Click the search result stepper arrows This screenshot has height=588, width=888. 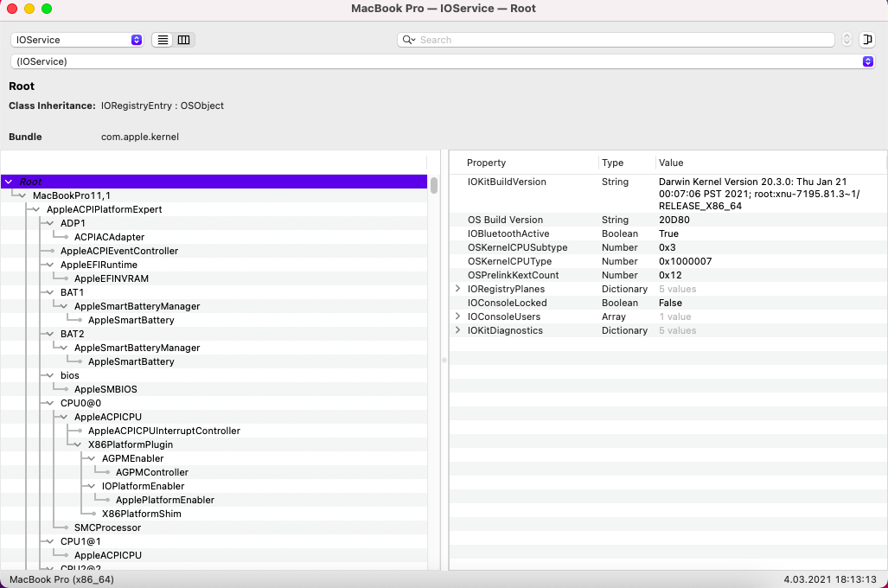point(846,40)
